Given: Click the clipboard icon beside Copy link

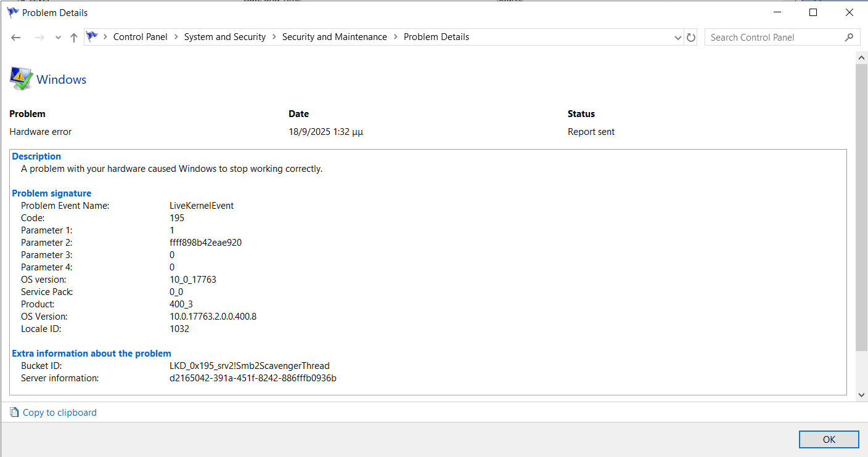Looking at the screenshot, I should click(15, 413).
